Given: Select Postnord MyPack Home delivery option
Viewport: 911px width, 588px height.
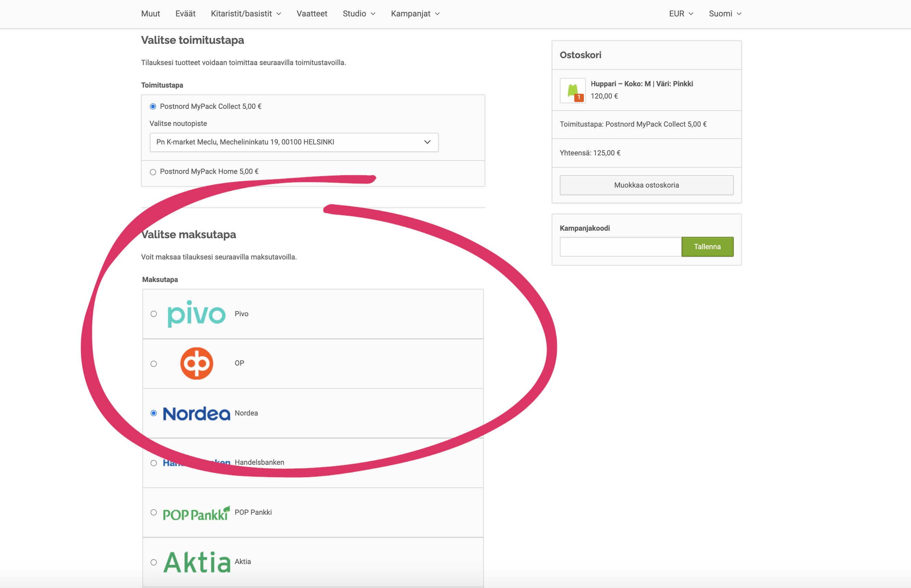Looking at the screenshot, I should [153, 172].
